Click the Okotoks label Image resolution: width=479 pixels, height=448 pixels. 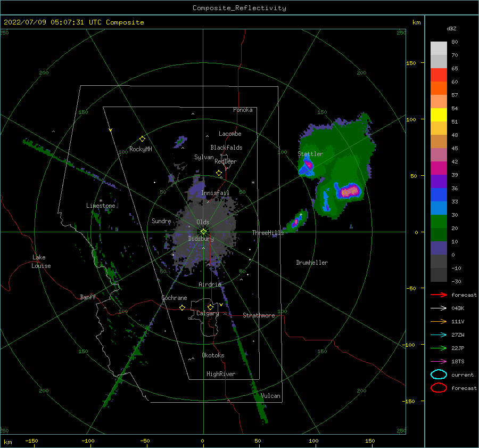[x=213, y=355]
